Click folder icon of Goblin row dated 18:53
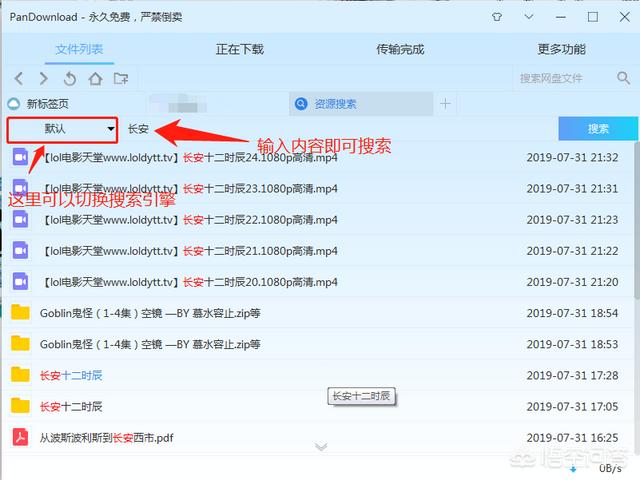 (20, 344)
